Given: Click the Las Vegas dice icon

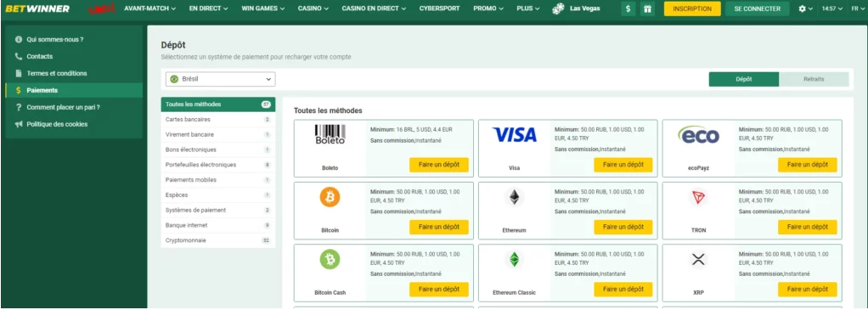Looking at the screenshot, I should [559, 8].
